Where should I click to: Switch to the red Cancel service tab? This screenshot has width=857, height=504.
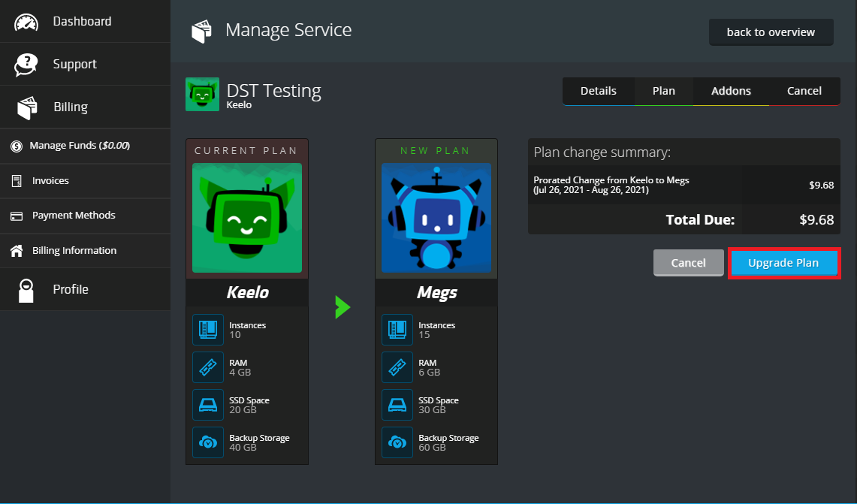804,92
